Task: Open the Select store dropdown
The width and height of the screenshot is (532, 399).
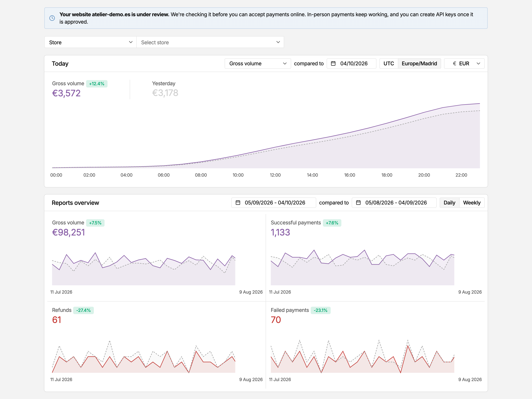Action: [x=210, y=42]
